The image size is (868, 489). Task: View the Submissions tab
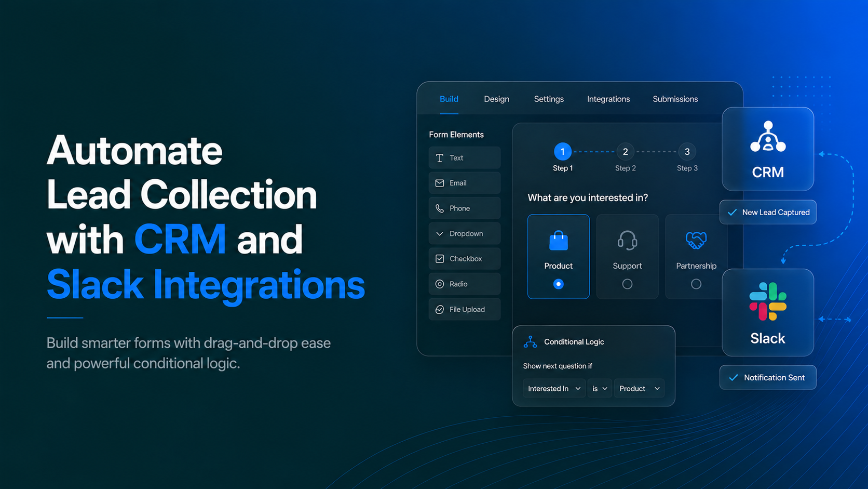(x=675, y=99)
